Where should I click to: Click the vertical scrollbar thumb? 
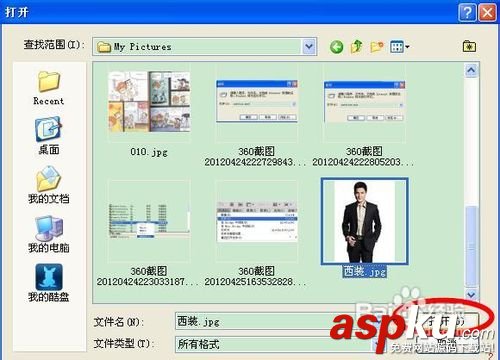471,247
